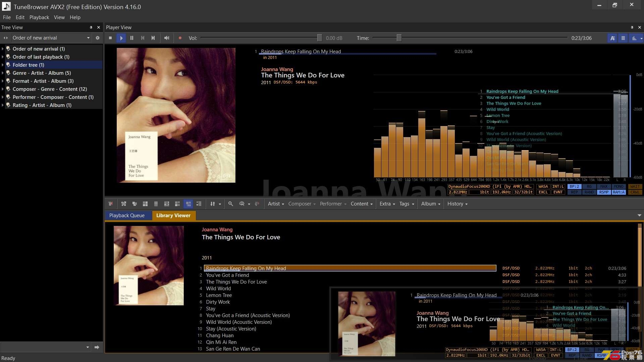
Task: Select 'Wild World' in library track list
Action: [218, 289]
